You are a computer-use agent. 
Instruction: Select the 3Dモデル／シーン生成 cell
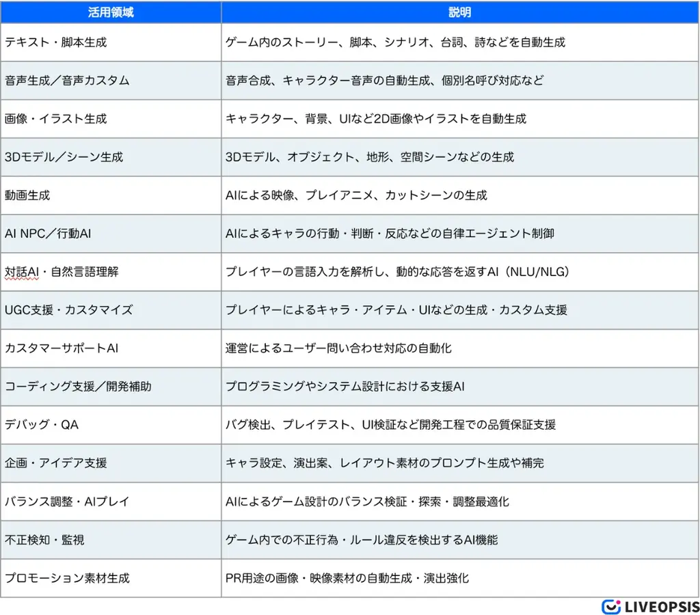point(72,157)
